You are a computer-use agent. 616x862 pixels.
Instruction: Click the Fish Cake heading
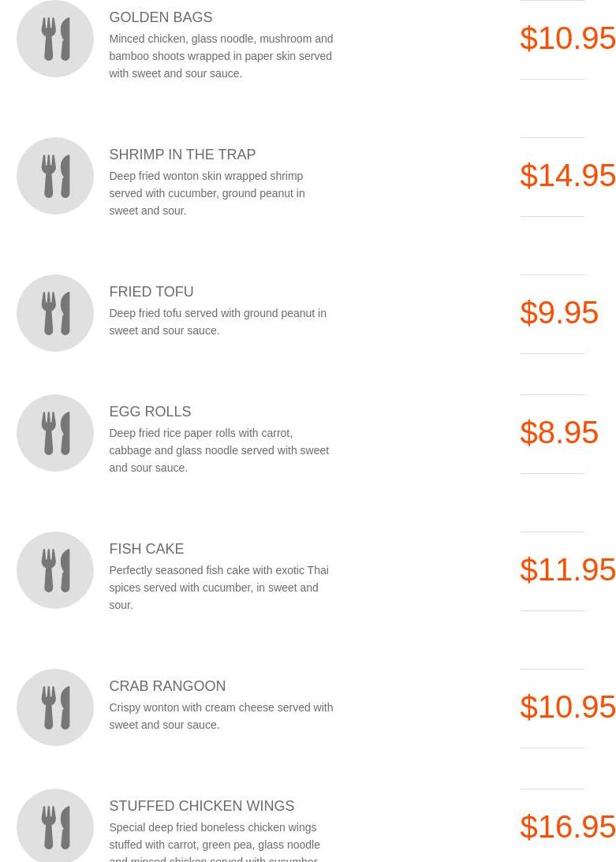(x=146, y=549)
